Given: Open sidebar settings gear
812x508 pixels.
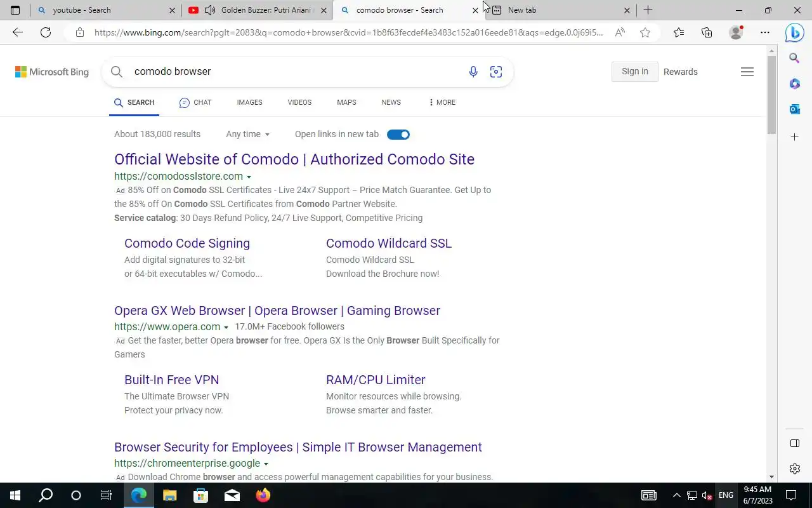Looking at the screenshot, I should tap(794, 469).
